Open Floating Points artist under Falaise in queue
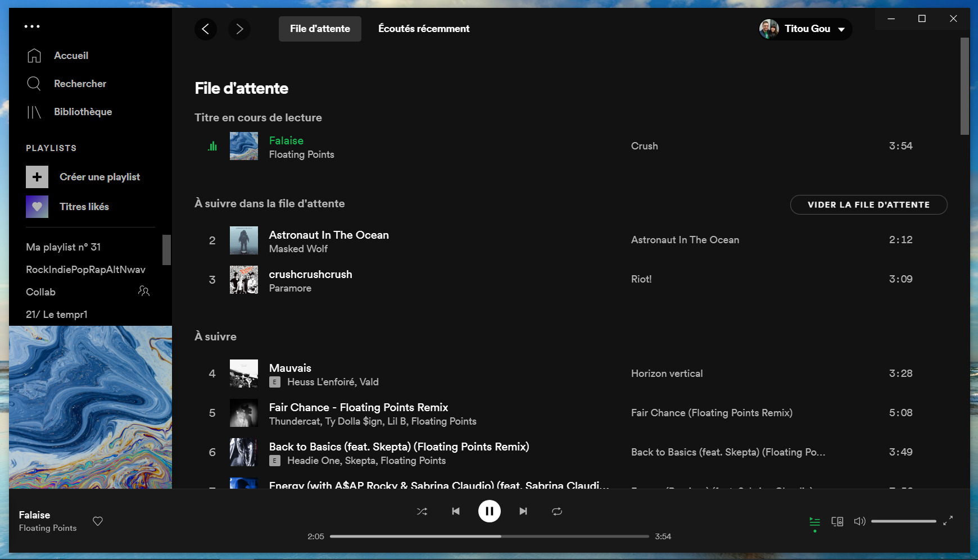Screen dimensions: 978x560 [302, 154]
